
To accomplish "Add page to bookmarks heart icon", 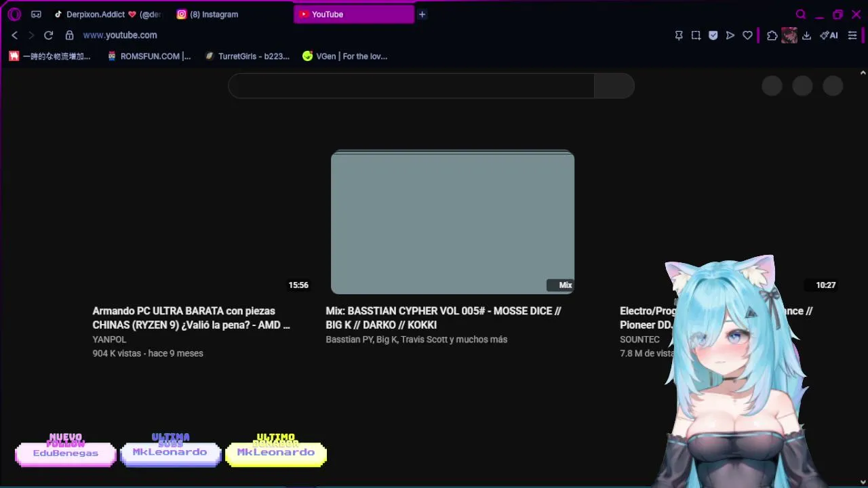I will point(747,35).
